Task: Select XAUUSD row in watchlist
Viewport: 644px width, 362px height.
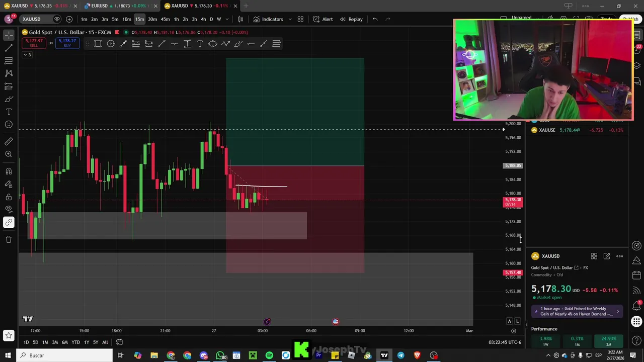Action: pos(578,130)
